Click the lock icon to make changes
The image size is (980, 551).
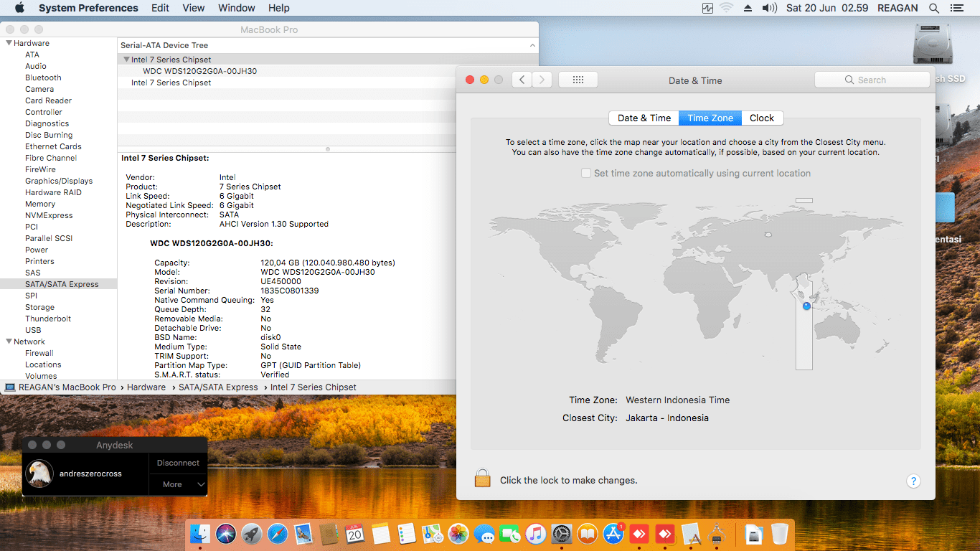pos(482,479)
